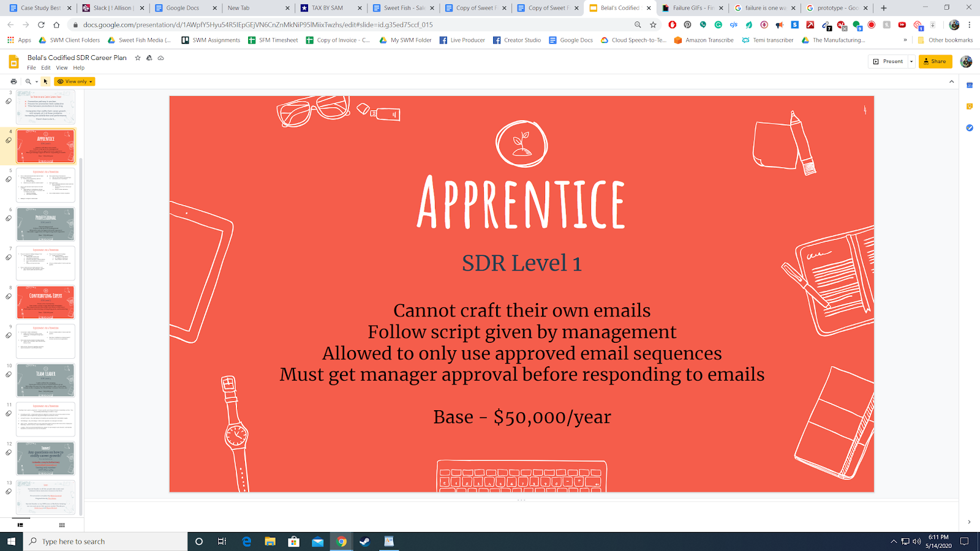Open Steam from the taskbar
Viewport: 980px width, 551px height.
click(x=364, y=541)
